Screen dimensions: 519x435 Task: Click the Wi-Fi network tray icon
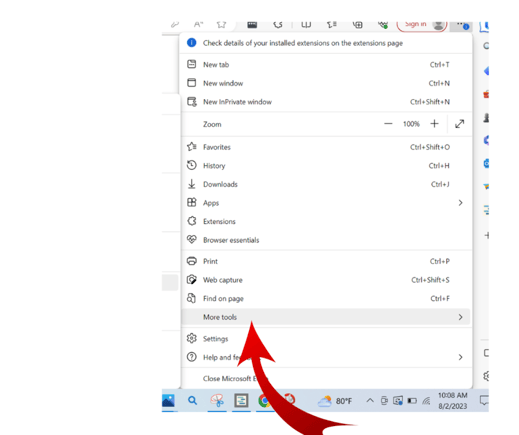click(426, 401)
